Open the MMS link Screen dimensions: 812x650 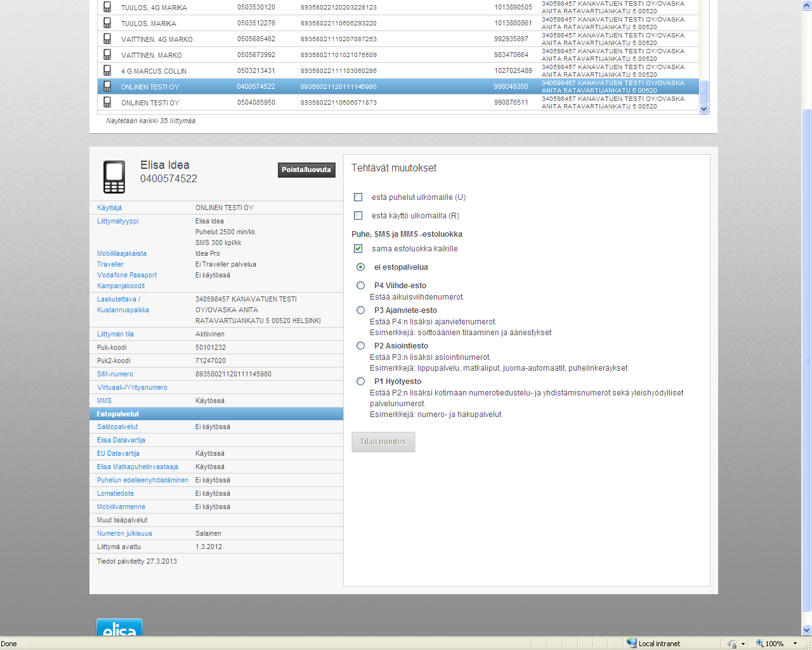point(104,401)
